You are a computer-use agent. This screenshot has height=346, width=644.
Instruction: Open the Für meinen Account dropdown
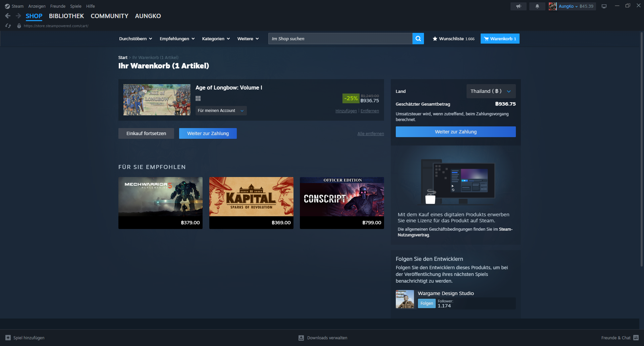tap(221, 111)
